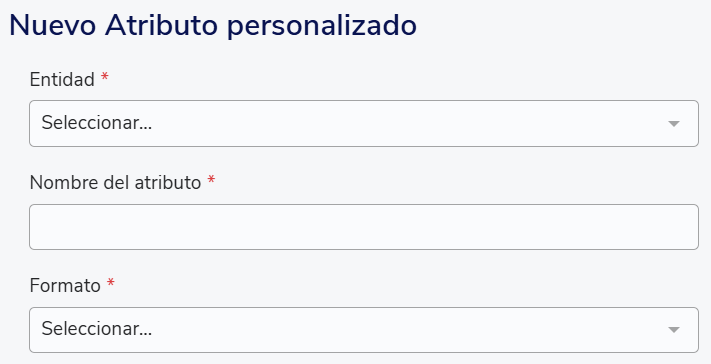Click the right end of the attribute name input
Screen dimensions: 711x364
coord(680,227)
